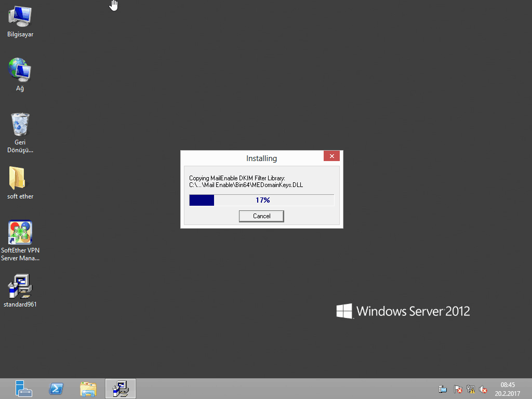This screenshot has width=532, height=399.
Task: Open the taskbar clock showing 08:45
Action: tap(508, 389)
